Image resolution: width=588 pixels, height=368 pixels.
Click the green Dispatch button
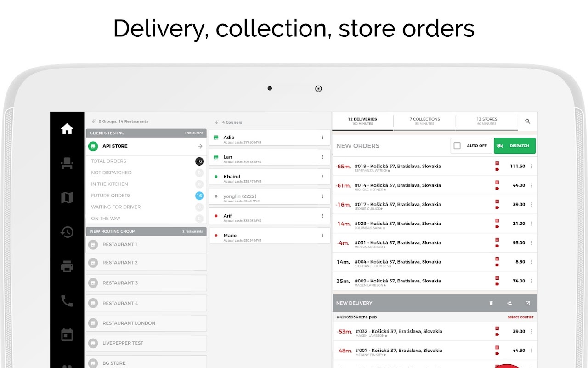(514, 146)
